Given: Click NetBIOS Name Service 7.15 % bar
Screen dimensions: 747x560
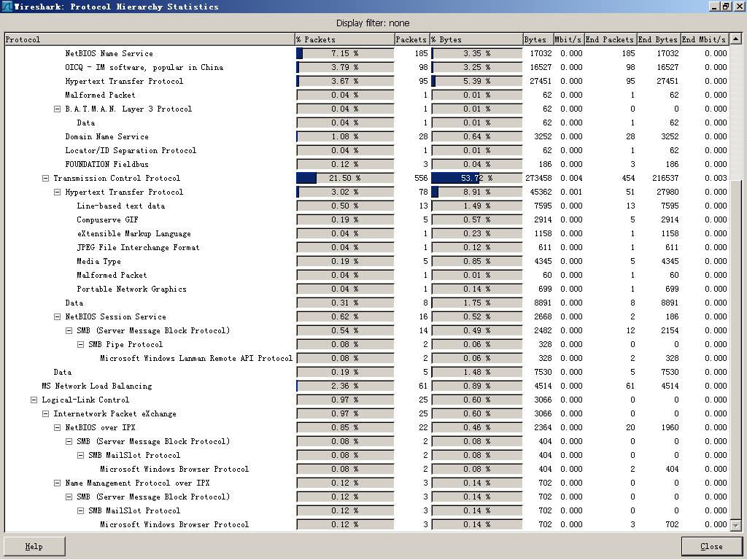Looking at the screenshot, I should tap(345, 53).
